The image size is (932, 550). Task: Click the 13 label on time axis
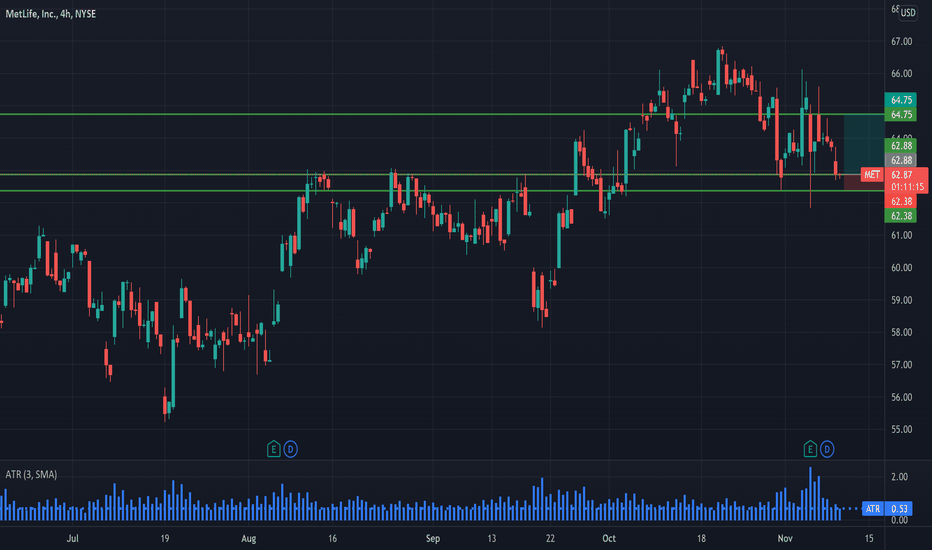tap(492, 538)
